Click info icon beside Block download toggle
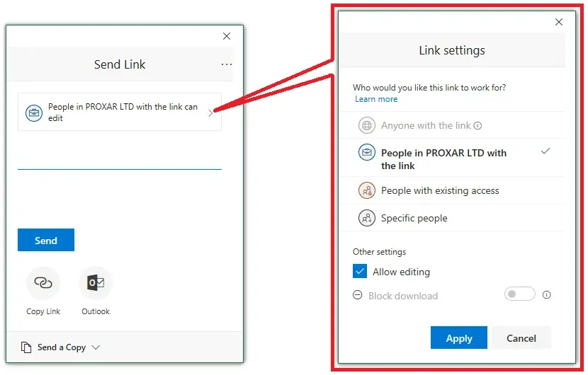Image resolution: width=588 pixels, height=375 pixels. click(546, 295)
